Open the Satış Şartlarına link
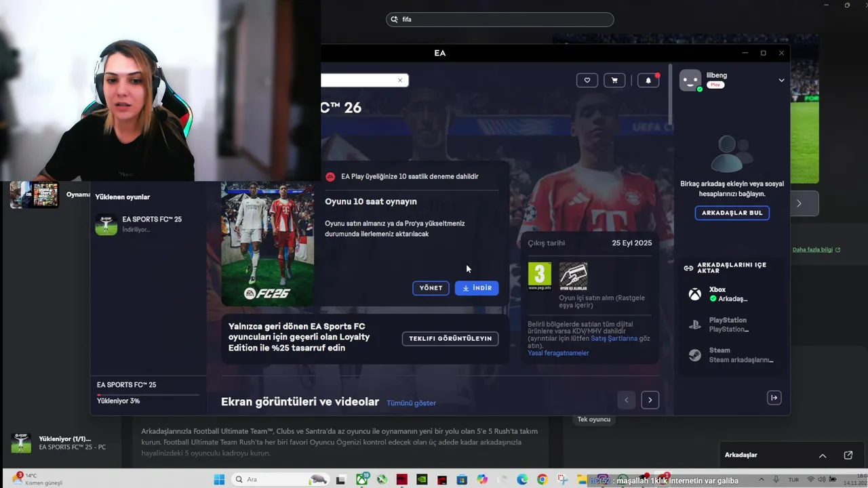The width and height of the screenshot is (868, 488). click(614, 338)
